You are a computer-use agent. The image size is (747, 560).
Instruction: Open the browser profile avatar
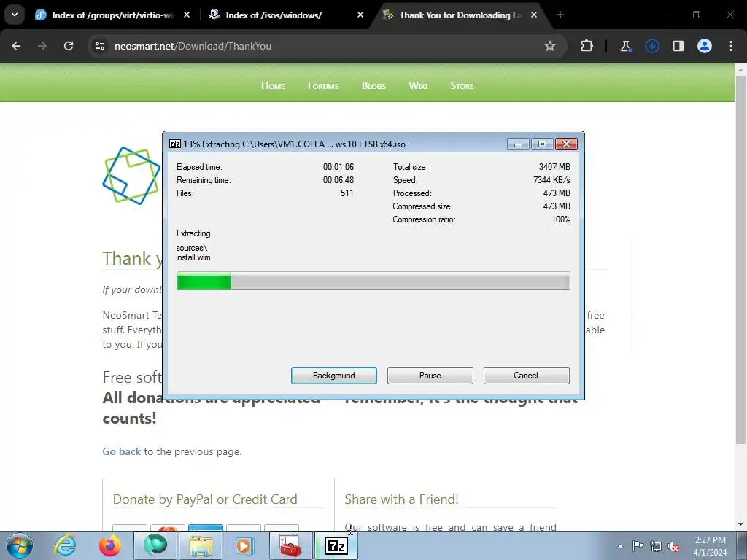(705, 46)
